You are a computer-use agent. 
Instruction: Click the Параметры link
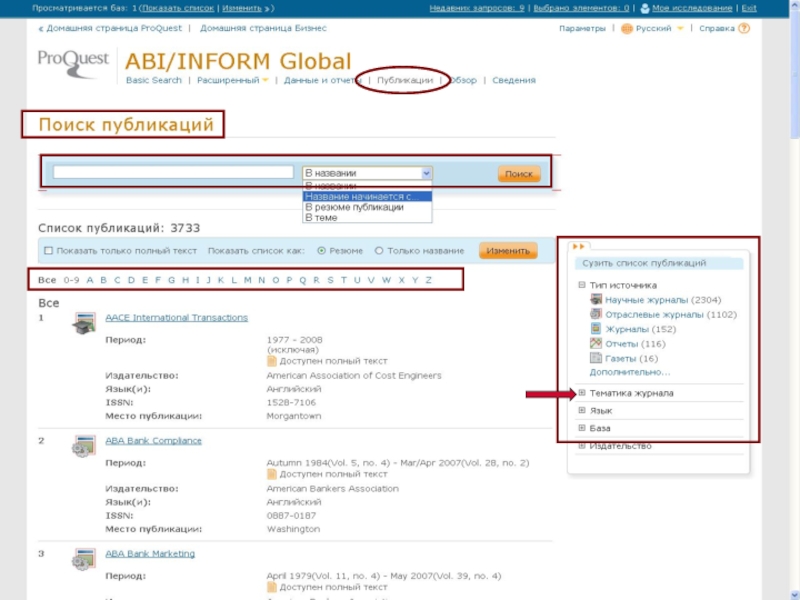tap(582, 29)
